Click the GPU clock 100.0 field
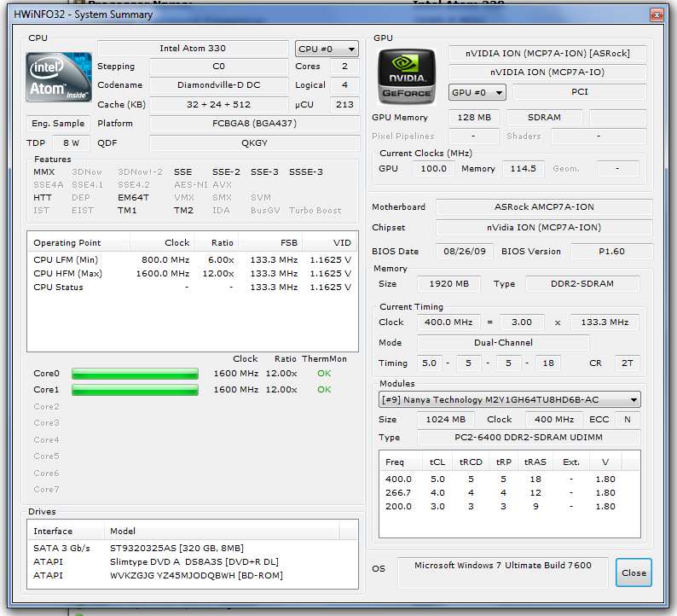677x616 pixels. [433, 169]
